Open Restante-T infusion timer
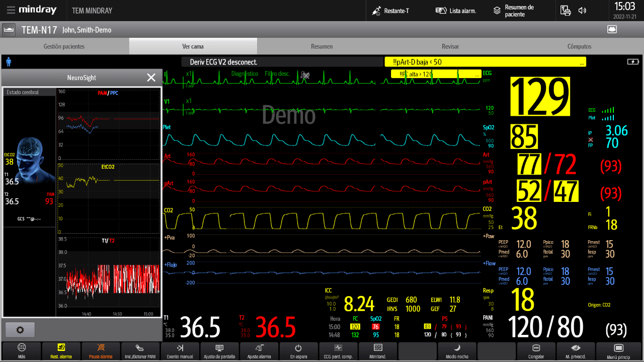Screen dimensions: 644x362 pos(390,11)
